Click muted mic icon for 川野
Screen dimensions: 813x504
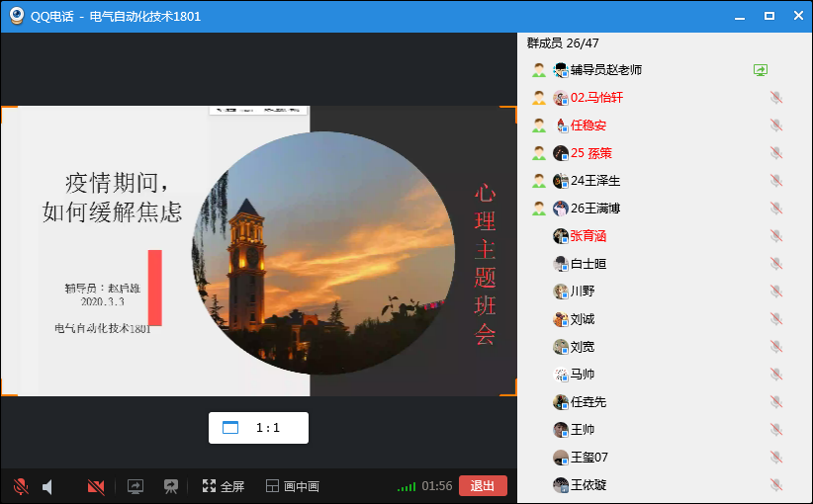[776, 292]
